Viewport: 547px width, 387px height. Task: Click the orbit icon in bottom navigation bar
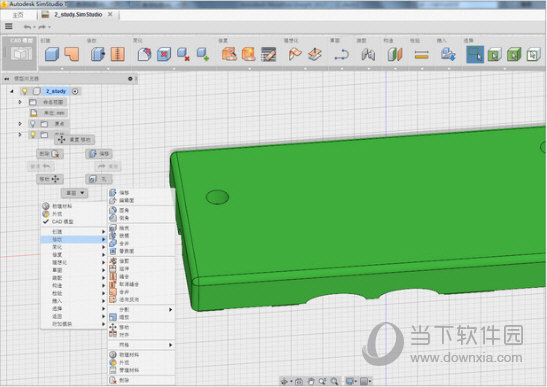284,381
